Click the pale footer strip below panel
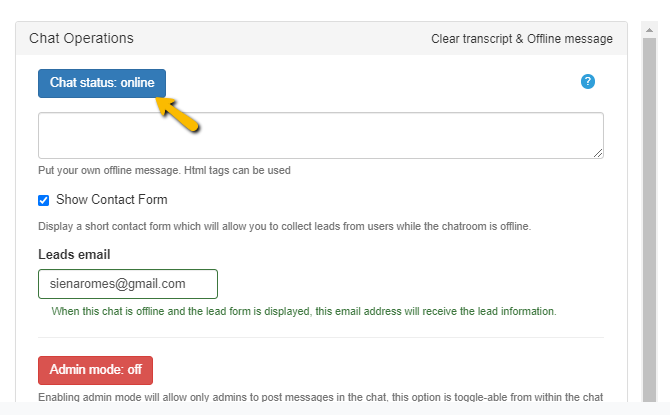670x415 pixels. pyautogui.click(x=335, y=408)
